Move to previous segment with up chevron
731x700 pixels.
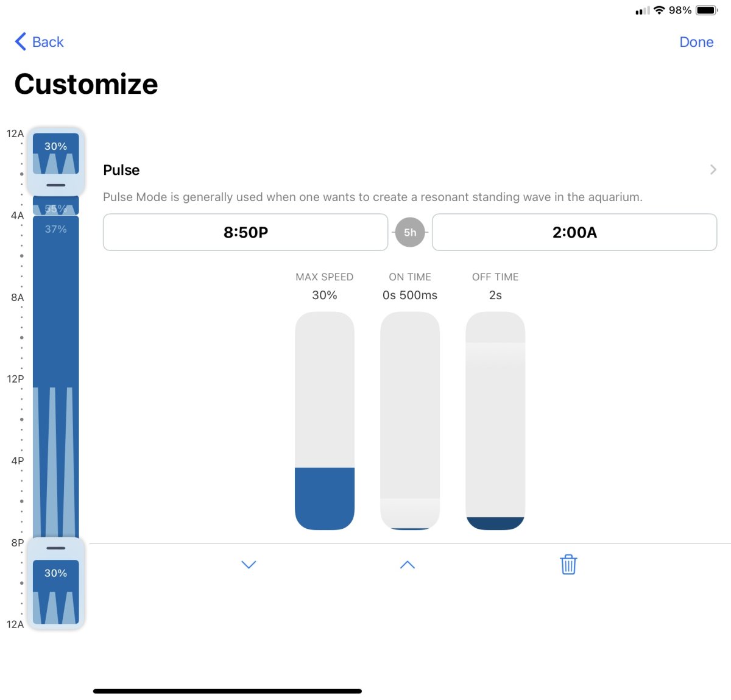tap(408, 565)
